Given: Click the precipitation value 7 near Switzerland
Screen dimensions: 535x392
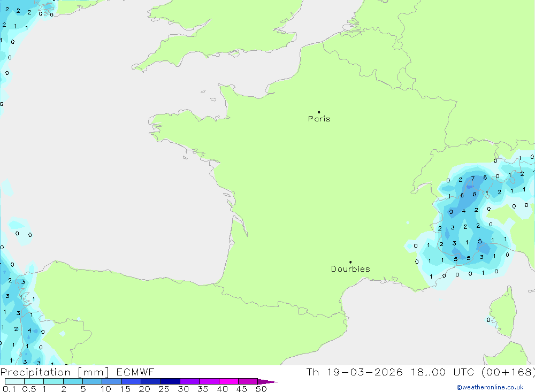Looking at the screenshot, I should (472, 179).
